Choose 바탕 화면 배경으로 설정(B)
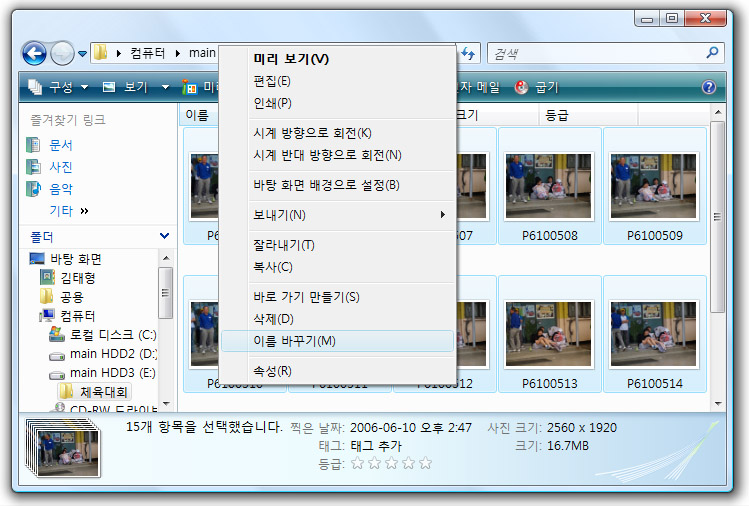Screen dimensions: 749x506 pyautogui.click(x=337, y=185)
